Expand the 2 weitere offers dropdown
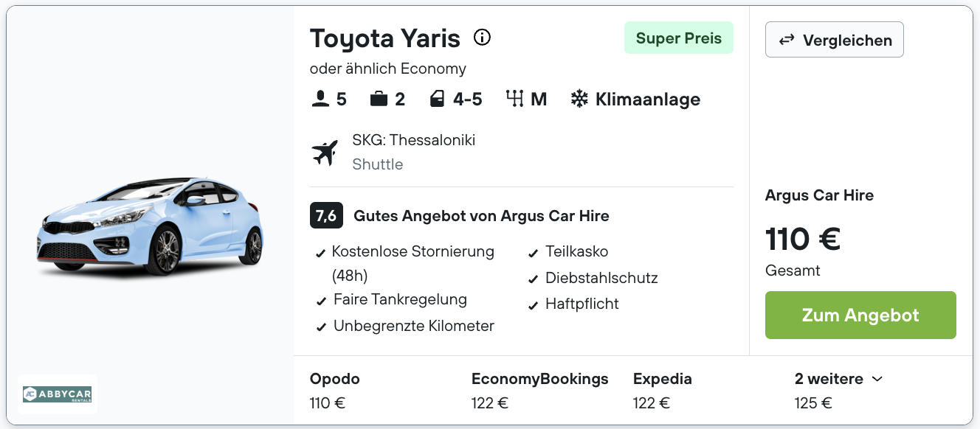This screenshot has width=980, height=429. [839, 379]
